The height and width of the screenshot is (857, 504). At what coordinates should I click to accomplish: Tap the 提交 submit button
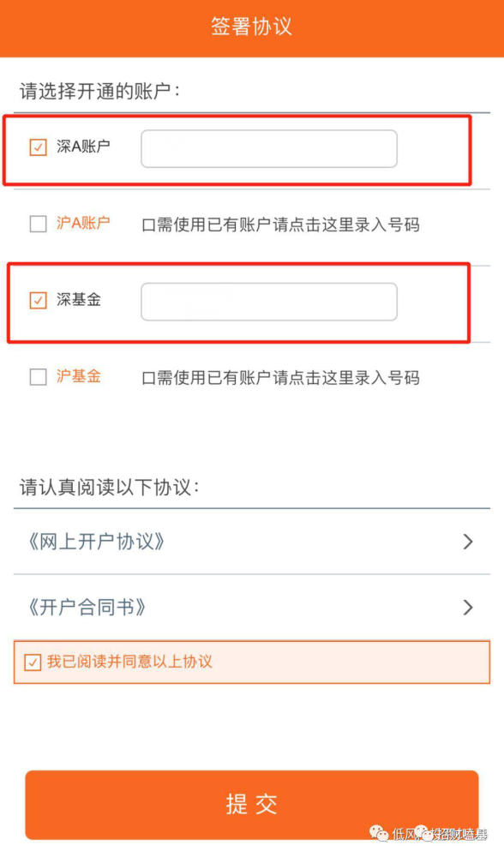(x=252, y=805)
